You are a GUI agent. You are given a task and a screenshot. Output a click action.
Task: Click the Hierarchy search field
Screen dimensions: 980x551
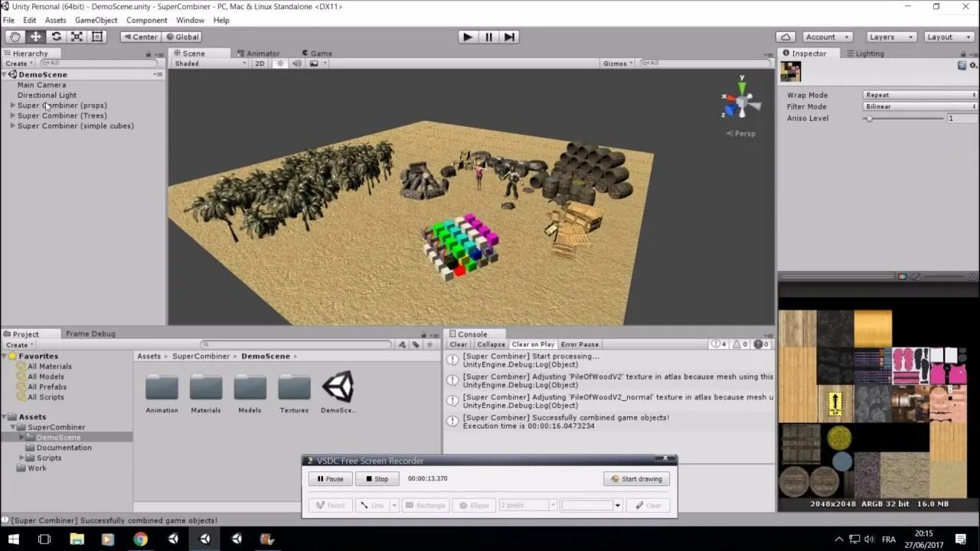pos(100,64)
